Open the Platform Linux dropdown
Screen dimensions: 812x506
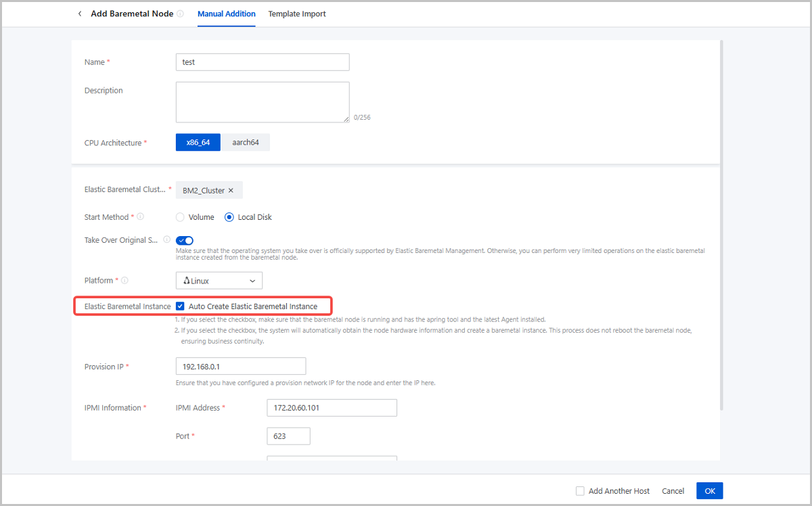219,281
